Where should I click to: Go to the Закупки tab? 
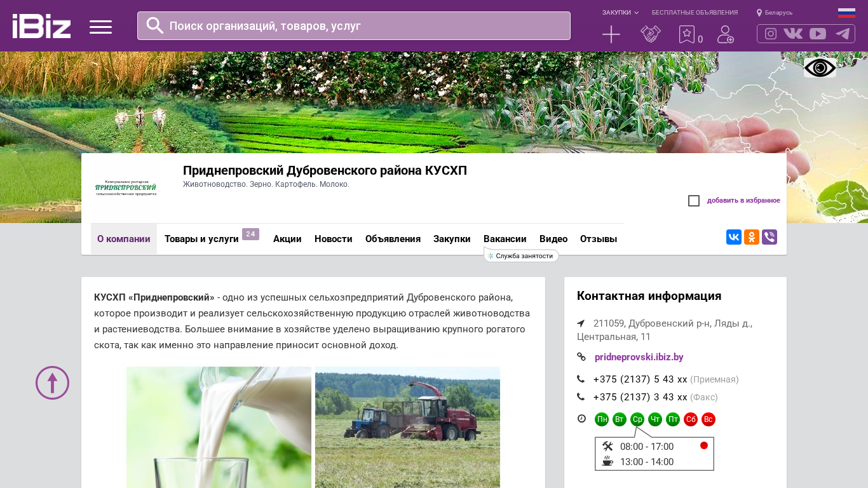[452, 239]
